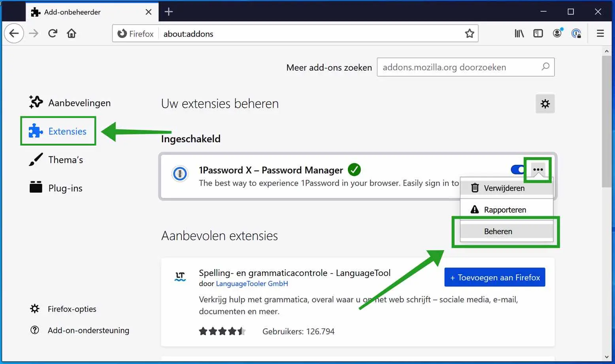The width and height of the screenshot is (615, 364).
Task: Open the LanguageTooler GmbH author link
Action: [252, 284]
